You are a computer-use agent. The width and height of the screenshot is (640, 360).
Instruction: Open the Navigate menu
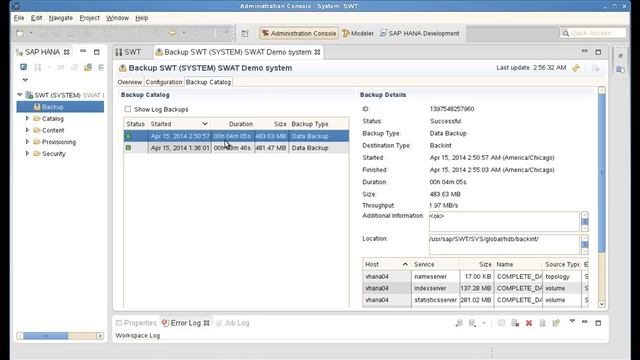61,18
